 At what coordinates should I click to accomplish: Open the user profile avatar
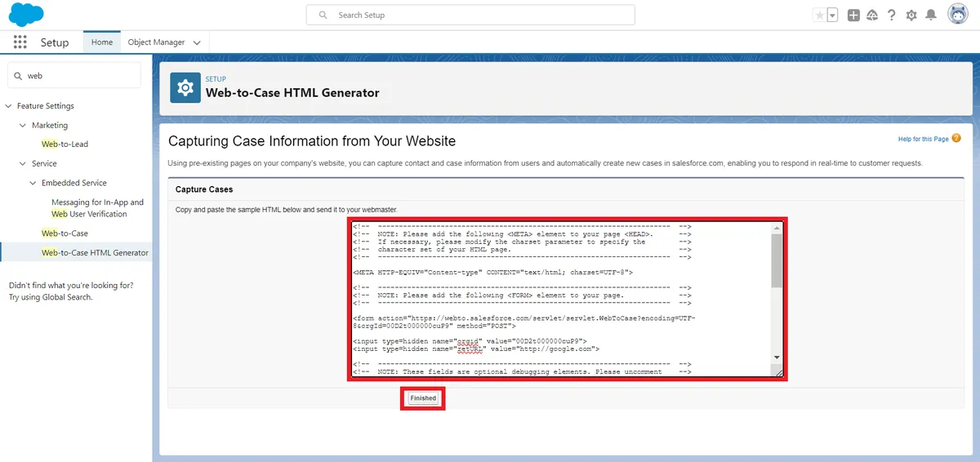(x=958, y=15)
